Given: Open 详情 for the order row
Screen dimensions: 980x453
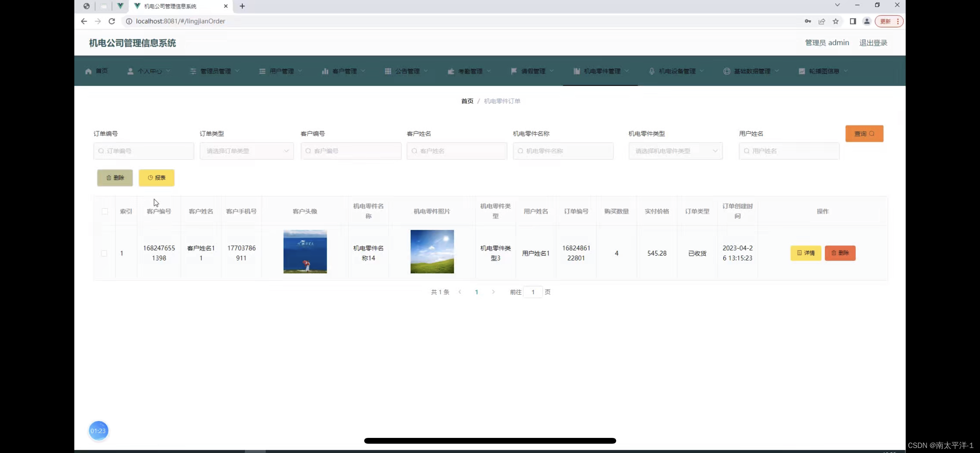Looking at the screenshot, I should (806, 253).
